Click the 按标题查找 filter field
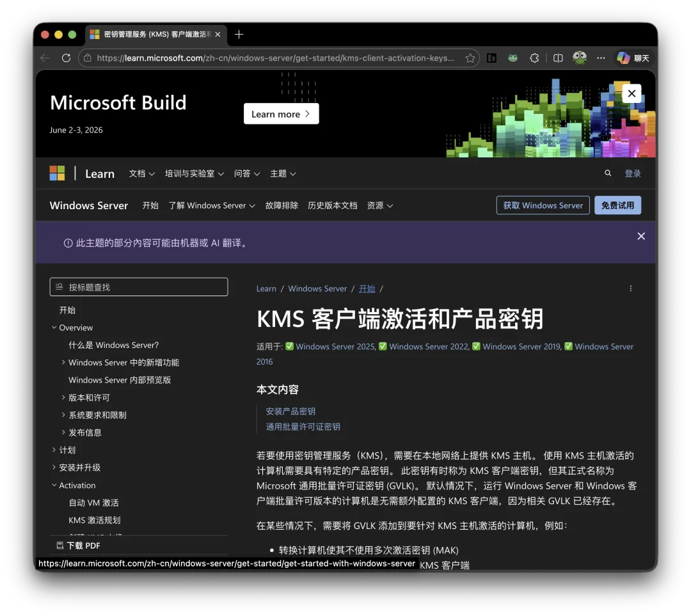 139,287
